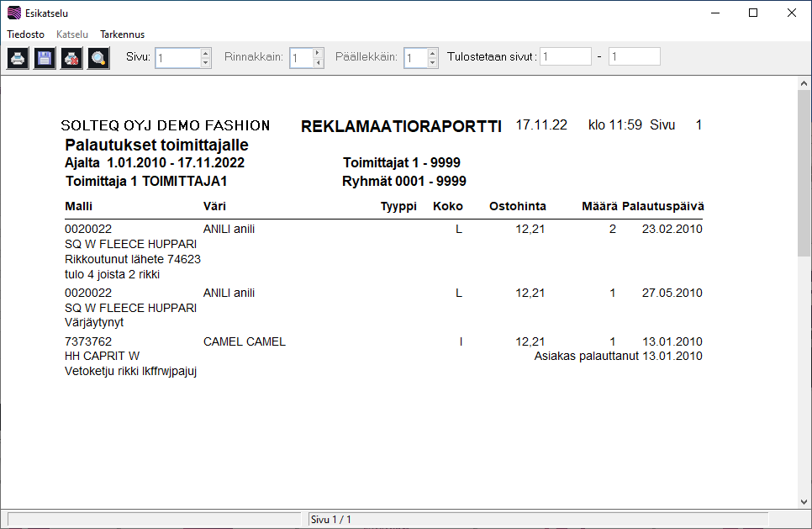Screen dimensions: 812x529
Task: Click the Esikatselu app icon in title bar
Action: (13, 13)
